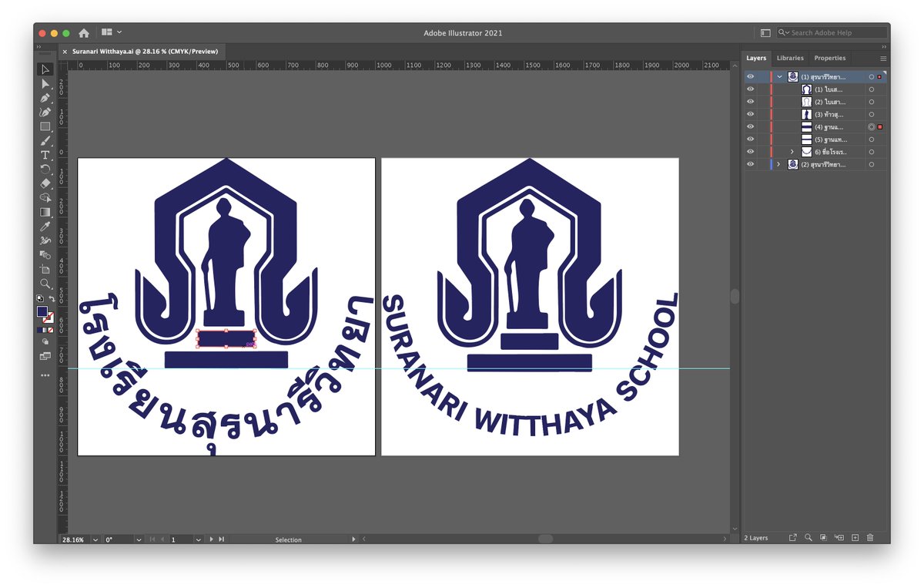Click Locate Object magnifier icon
The image size is (924, 588).
(x=808, y=538)
